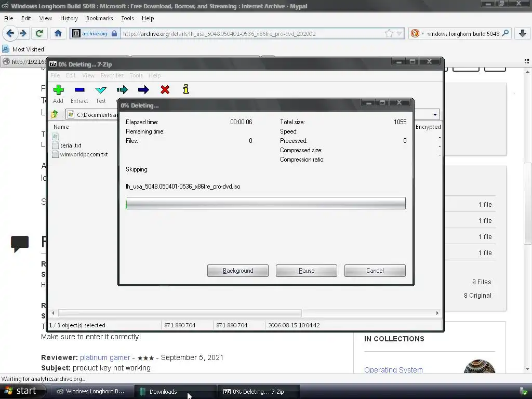Open the browser Bookmarks menu
The width and height of the screenshot is (532, 399).
99,18
